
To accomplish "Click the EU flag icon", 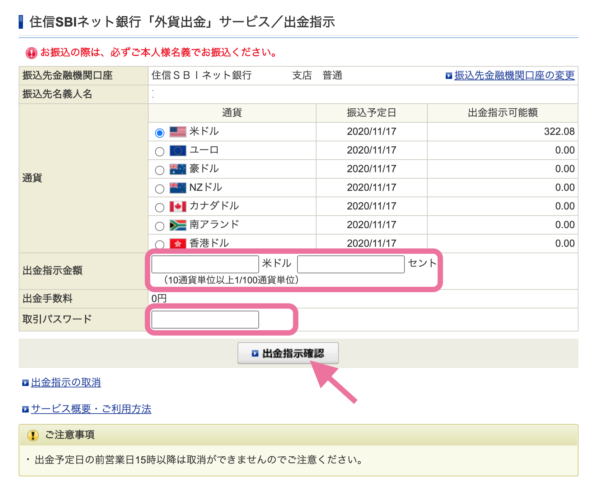I will (x=178, y=151).
